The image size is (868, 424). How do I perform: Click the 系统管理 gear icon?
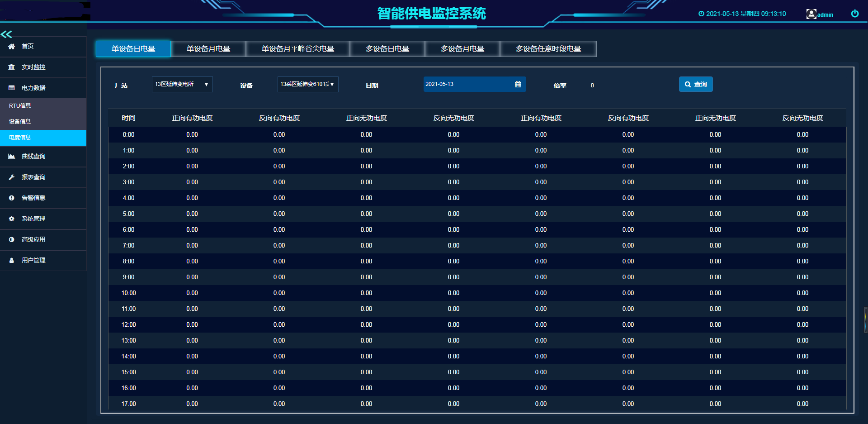click(x=12, y=219)
